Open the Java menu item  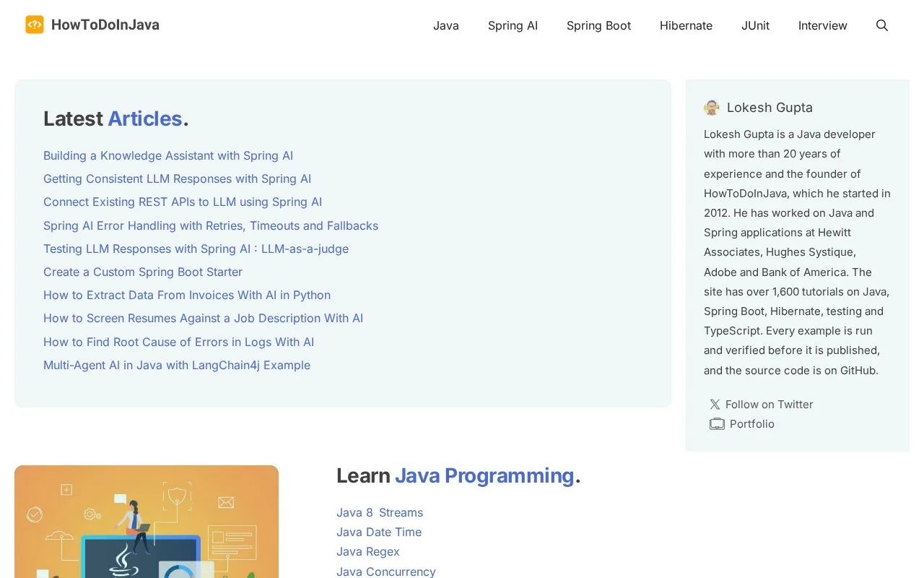click(446, 25)
